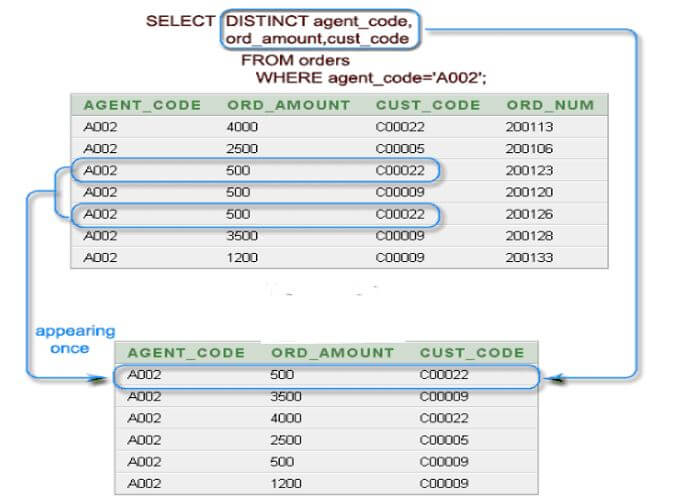The width and height of the screenshot is (687, 504).
Task: Click CUST_CODE header in the result table
Action: (472, 353)
